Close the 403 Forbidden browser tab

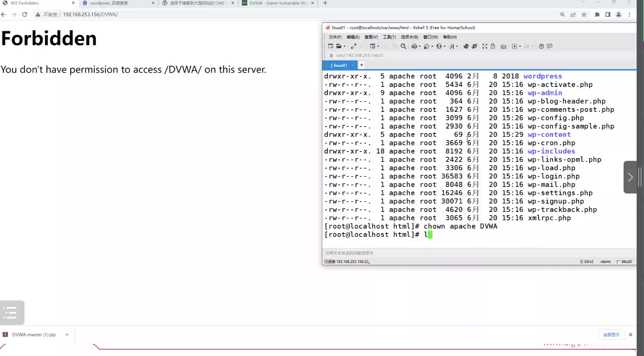[x=74, y=3]
